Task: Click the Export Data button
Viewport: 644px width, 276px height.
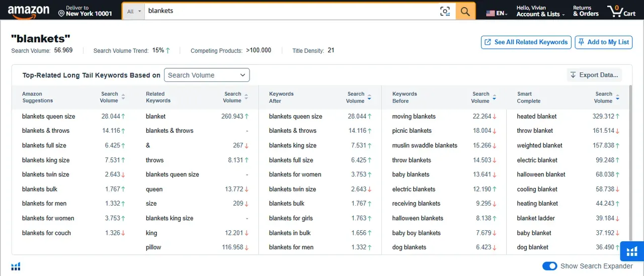Action: click(594, 75)
